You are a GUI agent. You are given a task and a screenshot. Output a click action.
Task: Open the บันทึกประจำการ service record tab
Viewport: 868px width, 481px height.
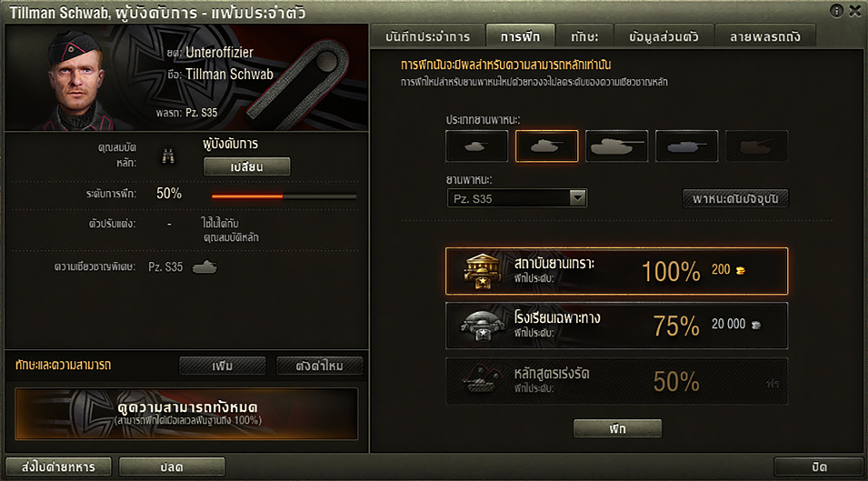click(x=427, y=36)
